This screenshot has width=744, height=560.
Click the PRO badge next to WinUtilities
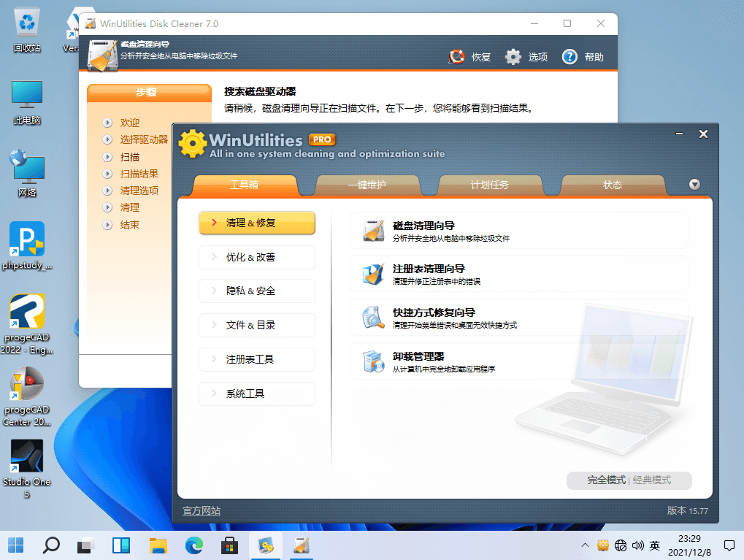click(322, 139)
